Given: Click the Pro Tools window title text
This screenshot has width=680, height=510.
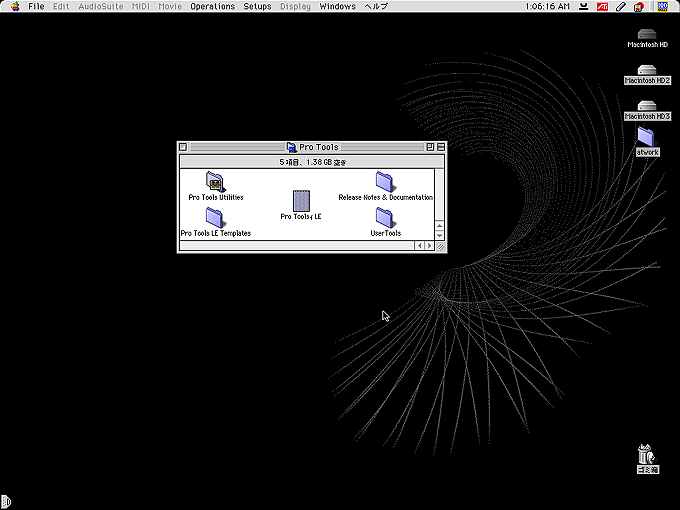Looking at the screenshot, I should click(x=319, y=147).
